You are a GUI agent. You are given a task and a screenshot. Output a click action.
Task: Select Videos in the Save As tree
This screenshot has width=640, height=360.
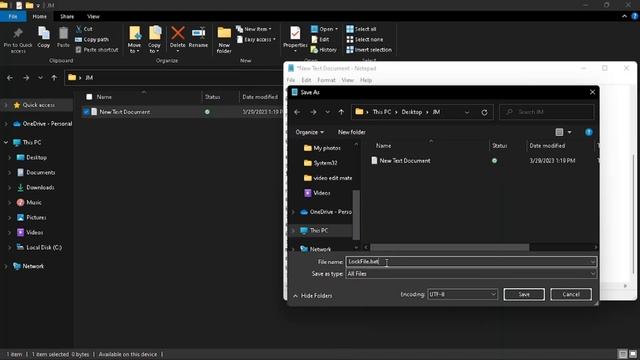pos(317,193)
